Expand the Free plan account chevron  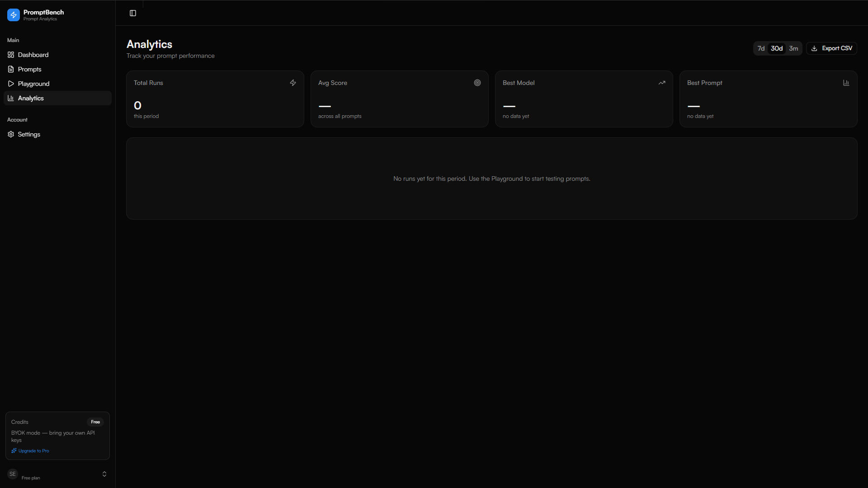[104, 474]
